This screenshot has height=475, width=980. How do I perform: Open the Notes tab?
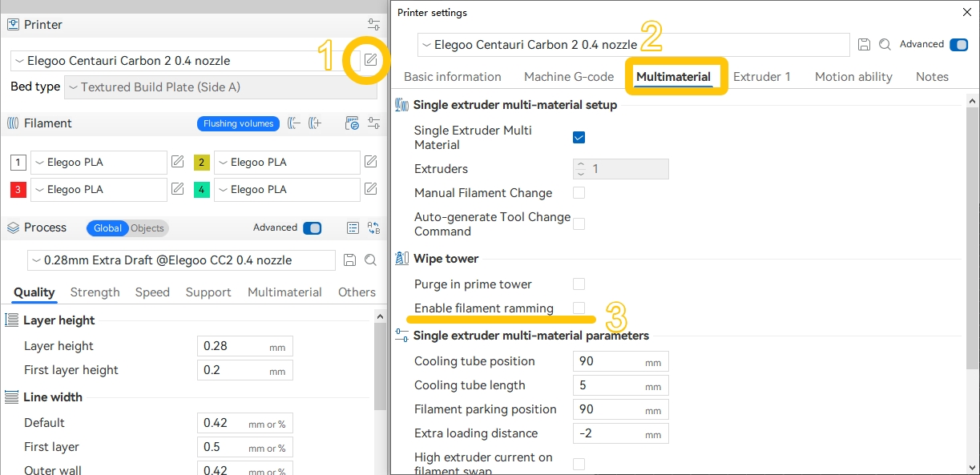(932, 77)
